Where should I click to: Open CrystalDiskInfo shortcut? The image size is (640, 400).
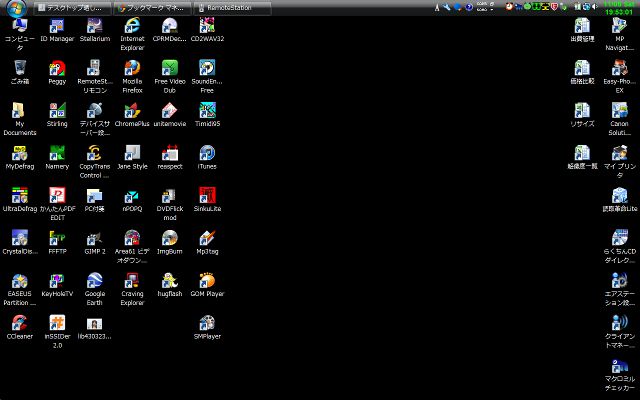coord(20,243)
